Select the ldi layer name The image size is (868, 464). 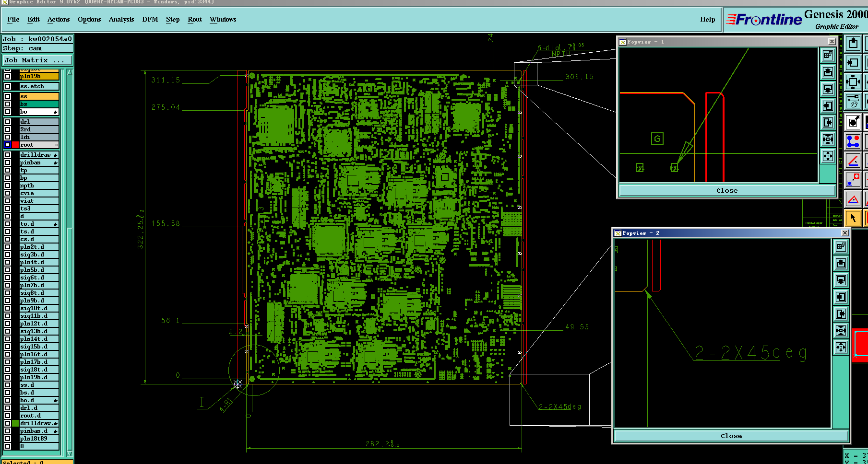(x=39, y=137)
